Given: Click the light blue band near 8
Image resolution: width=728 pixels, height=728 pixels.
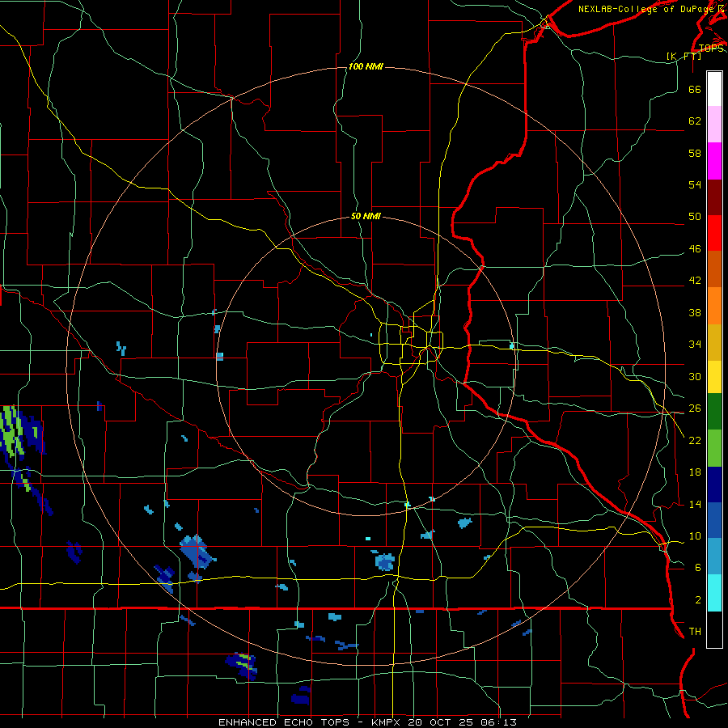Looking at the screenshot, I should point(714,557).
